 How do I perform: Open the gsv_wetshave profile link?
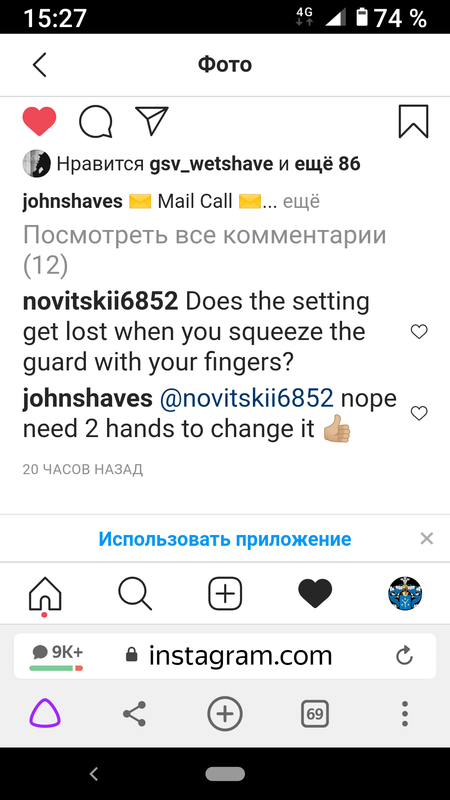[x=212, y=164]
